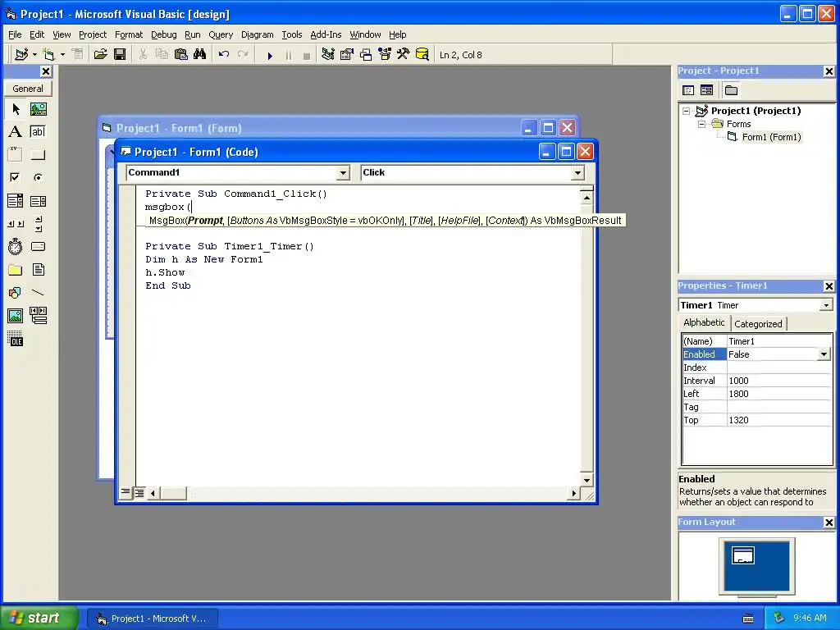Open the Project Explorer toolbar icon
The image size is (840, 630).
[x=328, y=55]
